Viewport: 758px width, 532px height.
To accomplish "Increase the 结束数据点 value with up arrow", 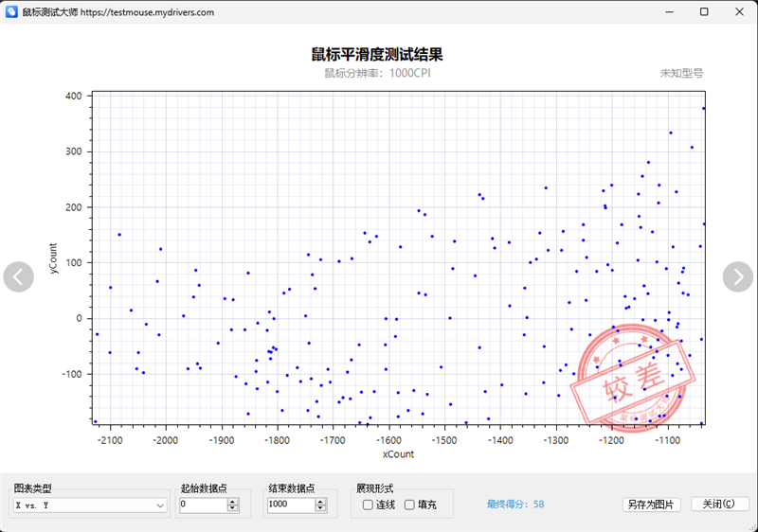I will [x=320, y=502].
